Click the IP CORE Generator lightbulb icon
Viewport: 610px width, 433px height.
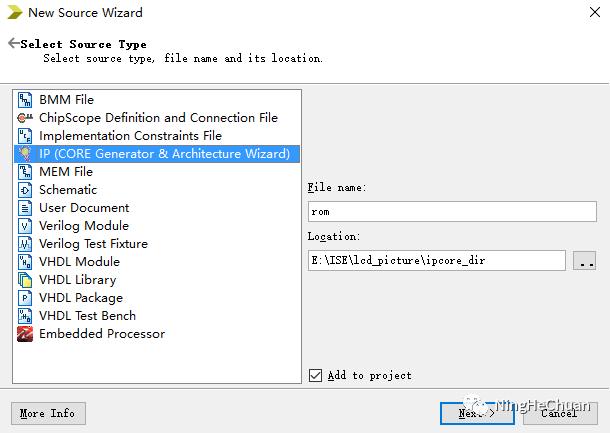(25, 154)
